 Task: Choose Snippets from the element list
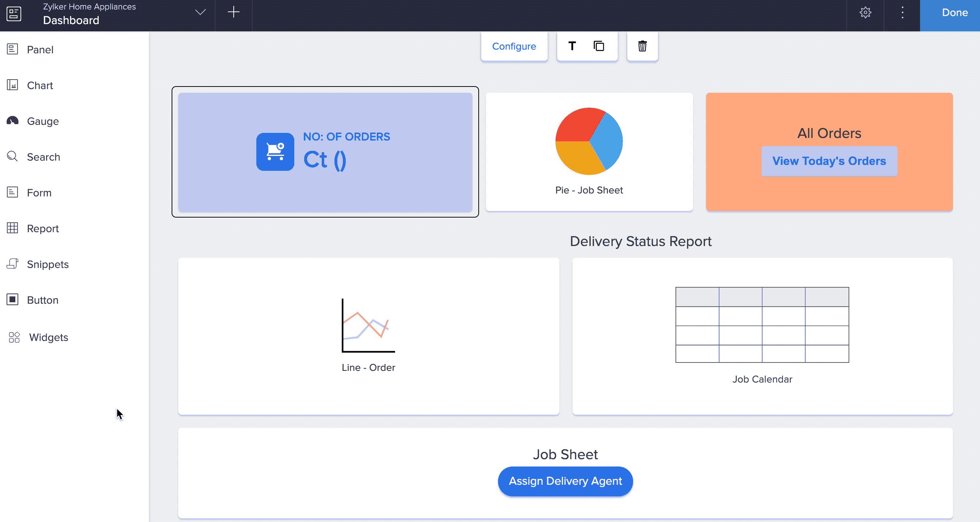pyautogui.click(x=47, y=264)
